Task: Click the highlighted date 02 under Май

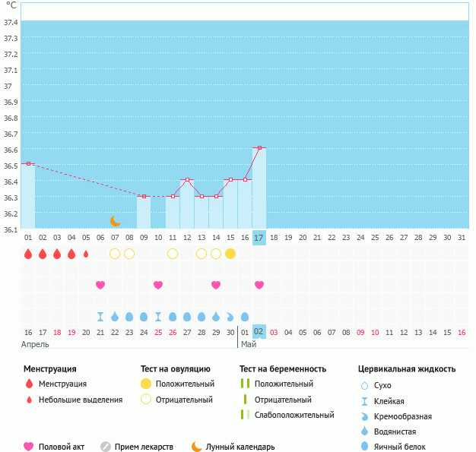Action: click(x=259, y=332)
